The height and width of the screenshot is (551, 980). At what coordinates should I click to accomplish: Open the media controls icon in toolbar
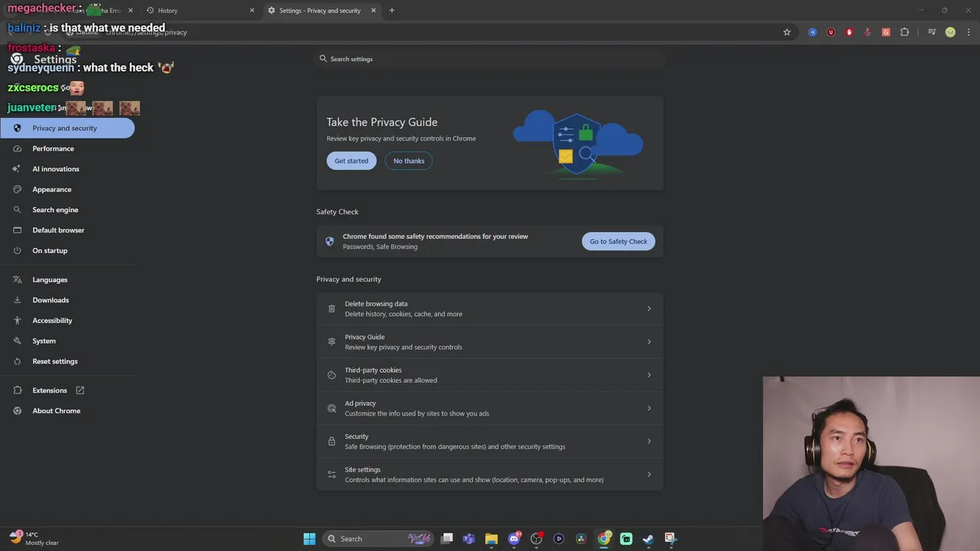coord(932,32)
